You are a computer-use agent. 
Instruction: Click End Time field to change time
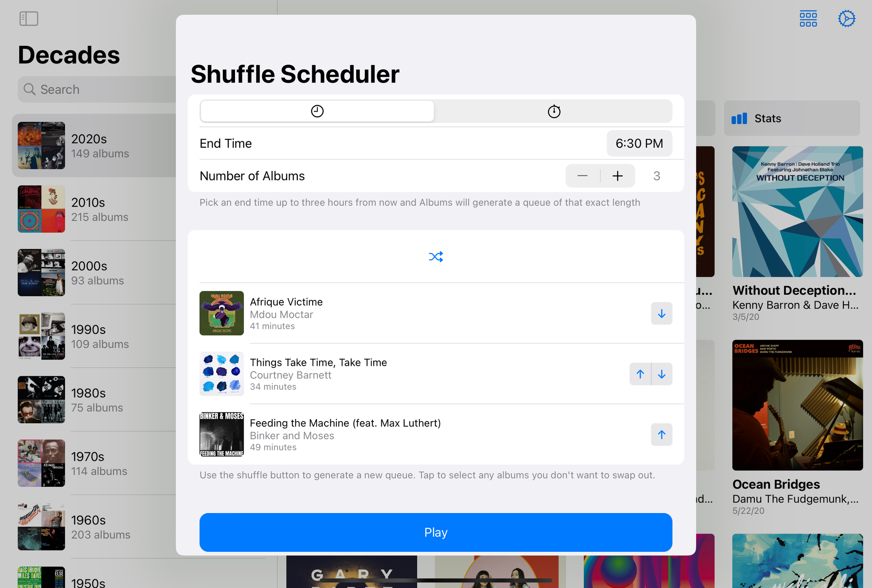(x=640, y=143)
